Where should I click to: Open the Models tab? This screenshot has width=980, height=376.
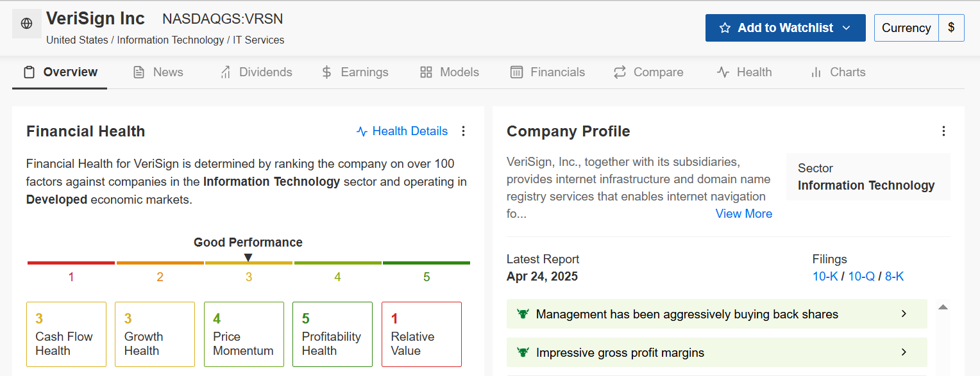pyautogui.click(x=450, y=72)
